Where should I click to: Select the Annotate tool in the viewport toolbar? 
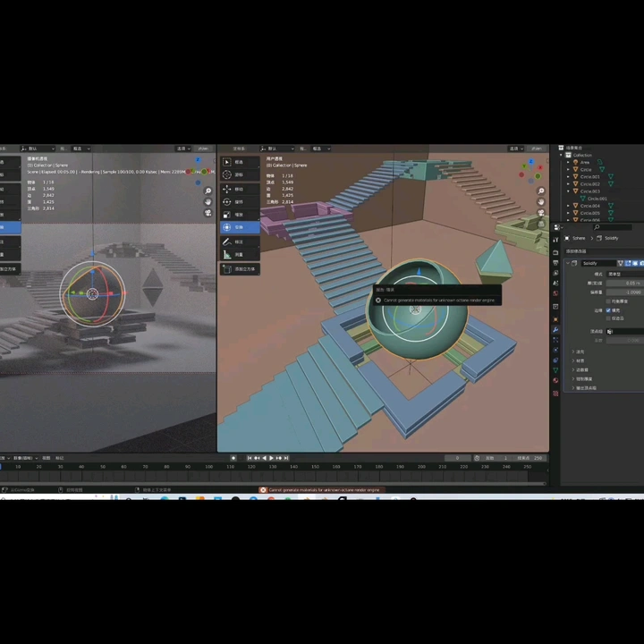227,241
